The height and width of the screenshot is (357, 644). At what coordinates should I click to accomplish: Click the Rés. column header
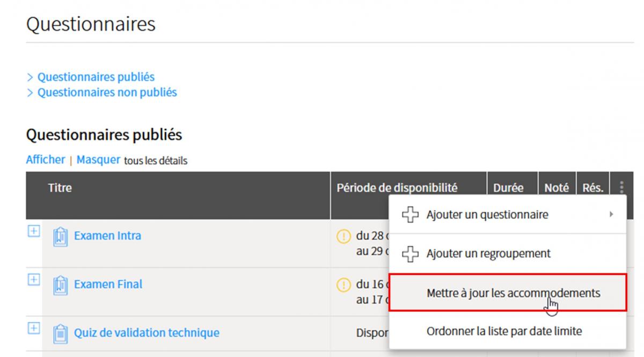(x=593, y=188)
